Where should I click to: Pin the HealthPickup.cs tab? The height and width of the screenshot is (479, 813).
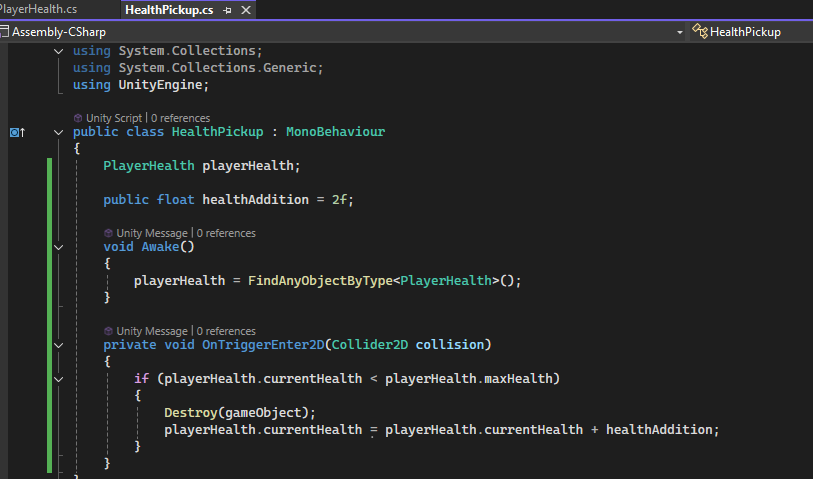click(x=227, y=10)
